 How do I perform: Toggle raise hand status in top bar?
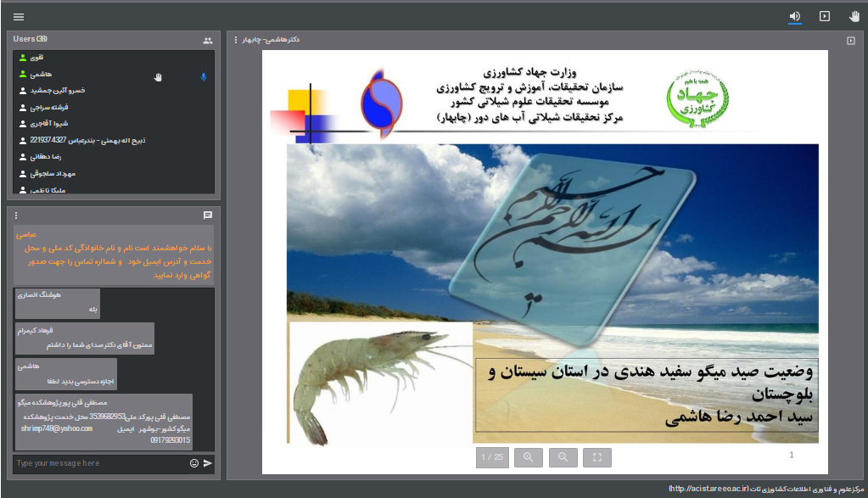(x=854, y=16)
